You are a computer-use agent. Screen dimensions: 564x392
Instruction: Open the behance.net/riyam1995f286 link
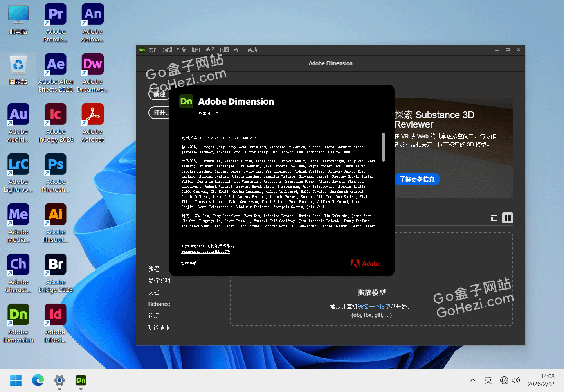point(205,252)
